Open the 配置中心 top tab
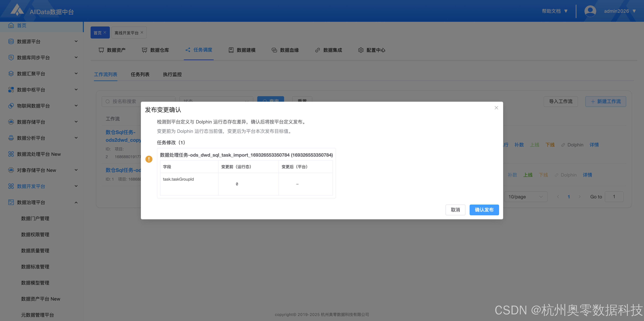 coord(372,50)
